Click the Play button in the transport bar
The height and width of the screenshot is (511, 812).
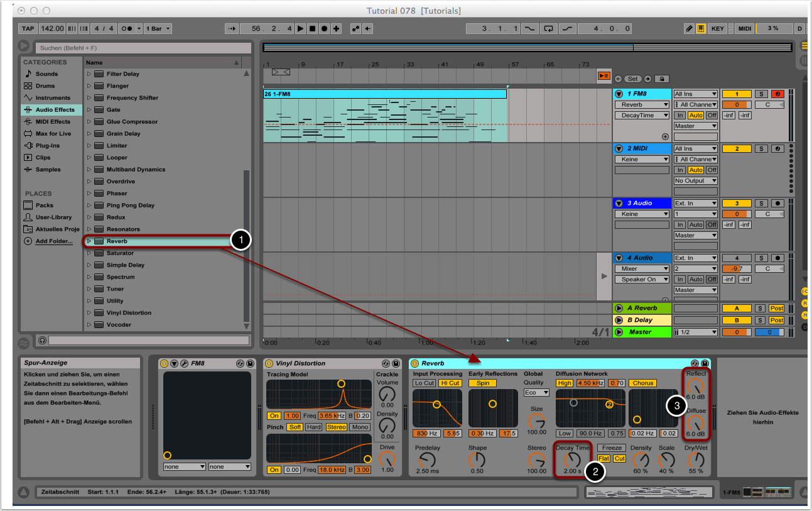[x=300, y=28]
